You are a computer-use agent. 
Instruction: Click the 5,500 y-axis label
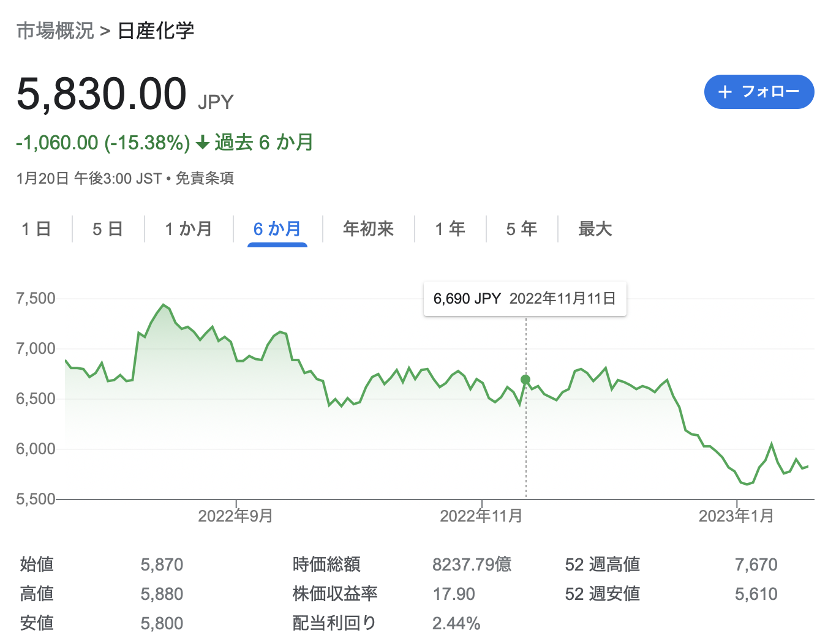(36, 499)
